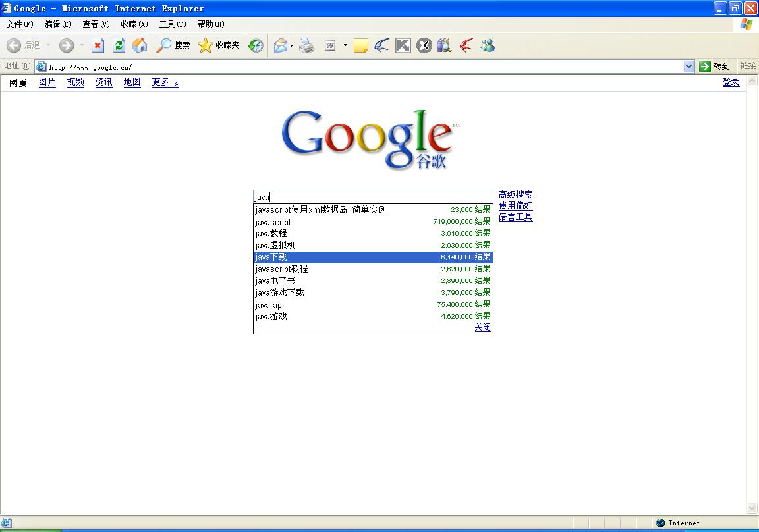
Task: Go to the Home page icon
Action: pos(140,45)
